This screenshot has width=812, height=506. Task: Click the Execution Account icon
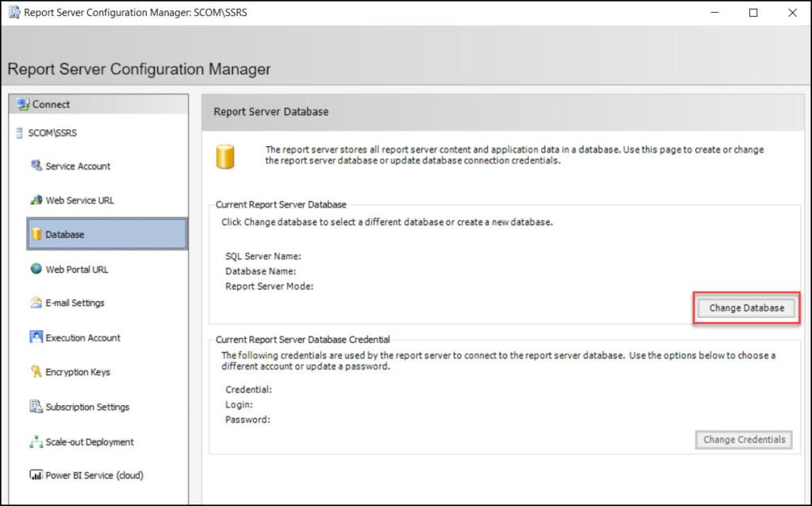point(36,337)
